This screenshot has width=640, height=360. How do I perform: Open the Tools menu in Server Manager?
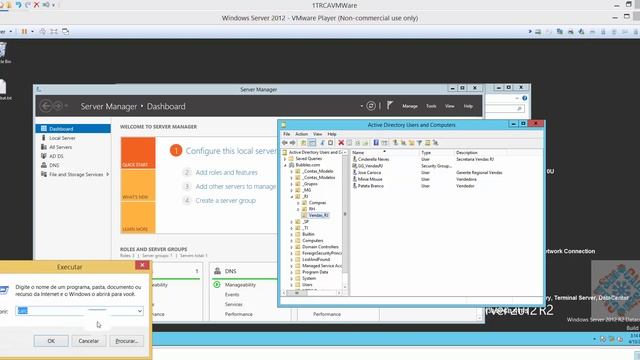point(431,106)
